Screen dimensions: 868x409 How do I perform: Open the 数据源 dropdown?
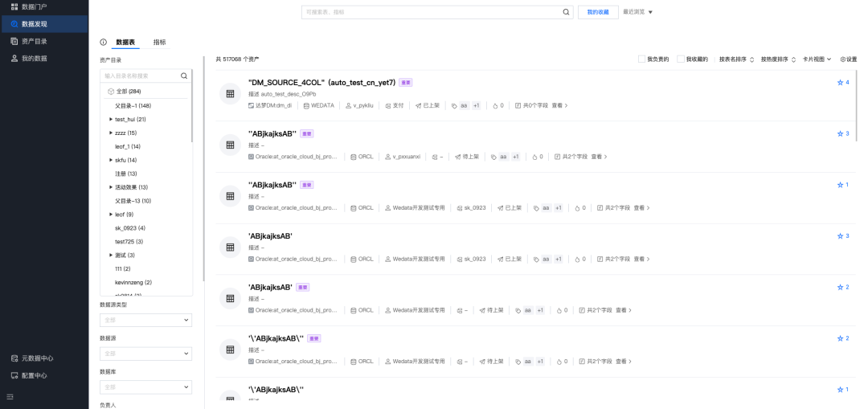pos(145,353)
